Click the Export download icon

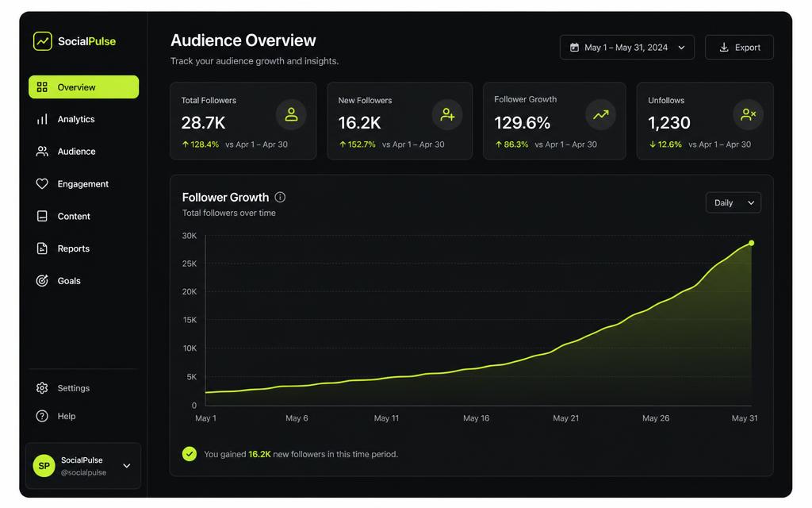pyautogui.click(x=724, y=47)
